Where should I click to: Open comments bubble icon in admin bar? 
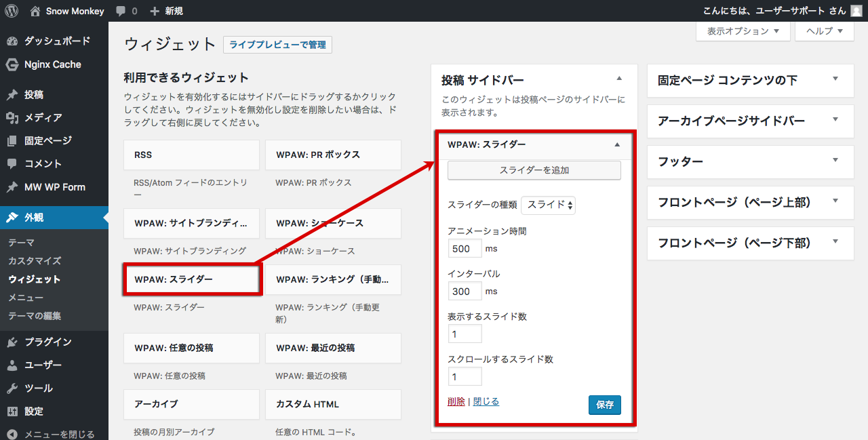coord(121,12)
